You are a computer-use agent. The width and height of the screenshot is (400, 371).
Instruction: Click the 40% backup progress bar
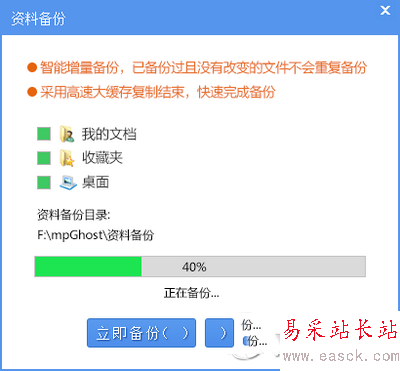pos(200,266)
